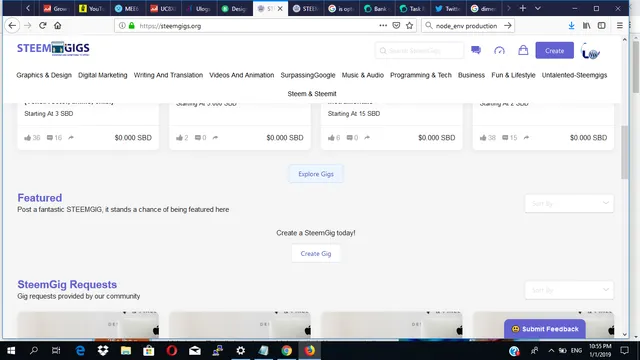Click the first SteemGig Requests thumbnail

point(88,324)
